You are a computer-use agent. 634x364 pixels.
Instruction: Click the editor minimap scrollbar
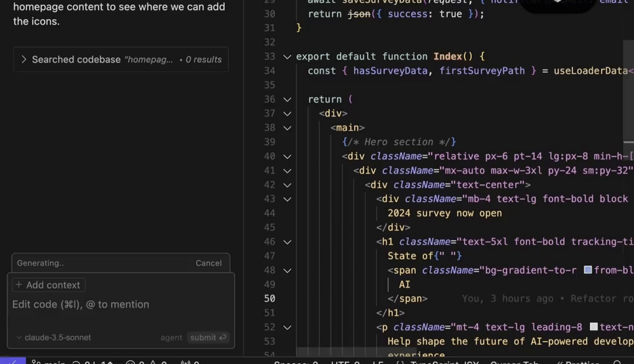pyautogui.click(x=628, y=91)
